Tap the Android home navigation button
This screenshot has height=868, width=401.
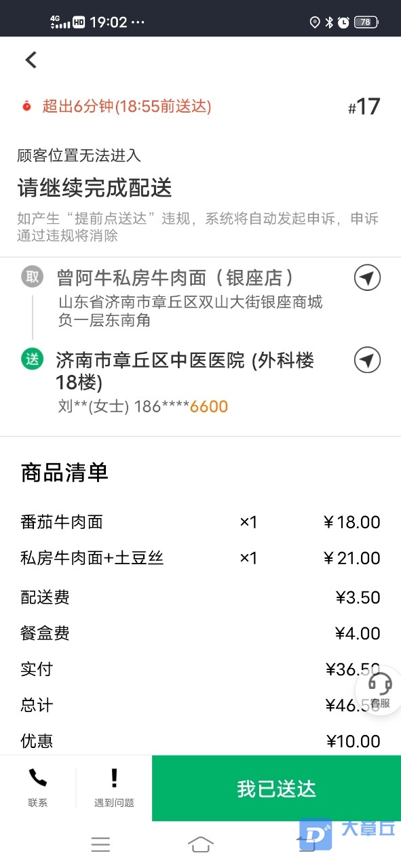200,844
